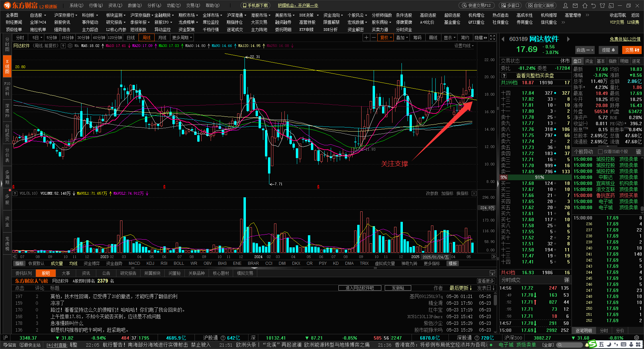The height and width of the screenshot is (349, 644).
Task: Open user account icon in title bar
Action: [566, 6]
